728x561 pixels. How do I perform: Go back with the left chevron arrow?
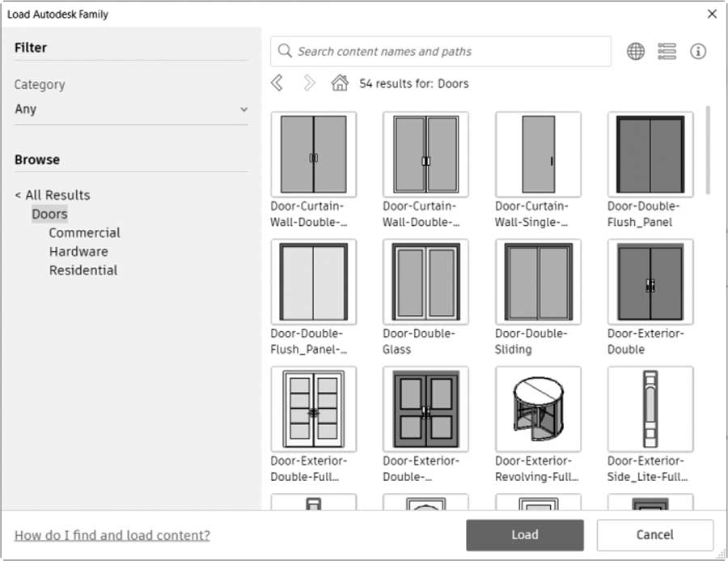277,83
